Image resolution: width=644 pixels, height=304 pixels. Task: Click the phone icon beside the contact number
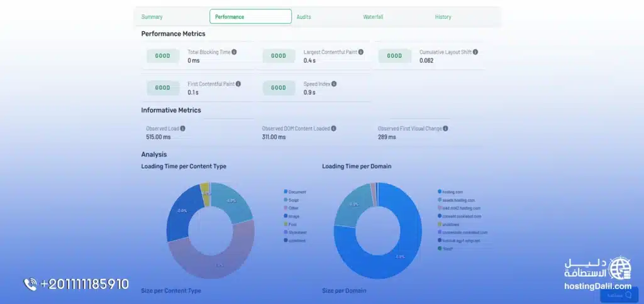30,285
